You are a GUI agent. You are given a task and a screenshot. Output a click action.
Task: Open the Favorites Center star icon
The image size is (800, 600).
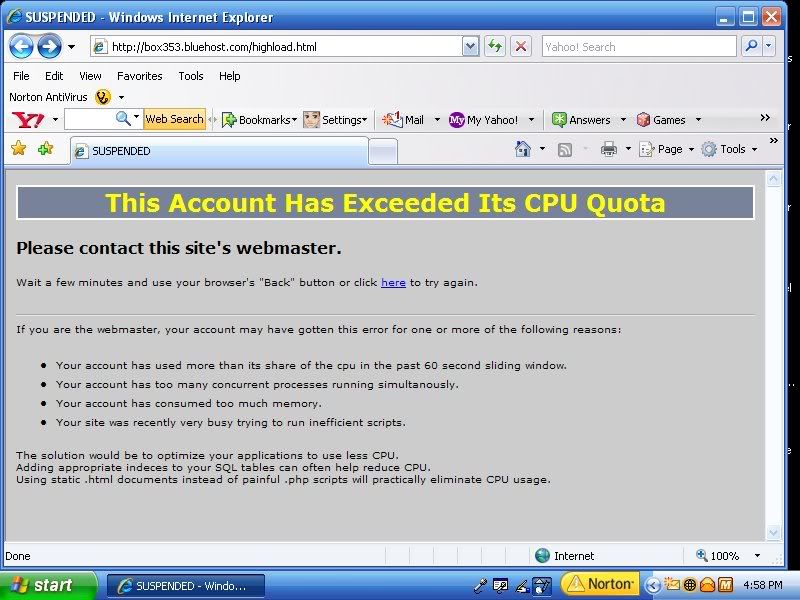tap(18, 149)
